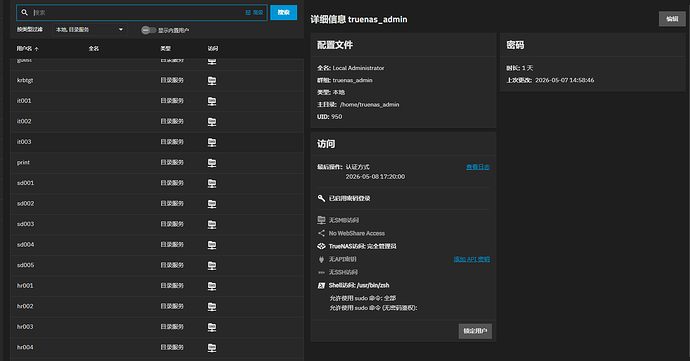The height and width of the screenshot is (361, 690).
Task: Select the sd002 user row
Action: click(157, 204)
